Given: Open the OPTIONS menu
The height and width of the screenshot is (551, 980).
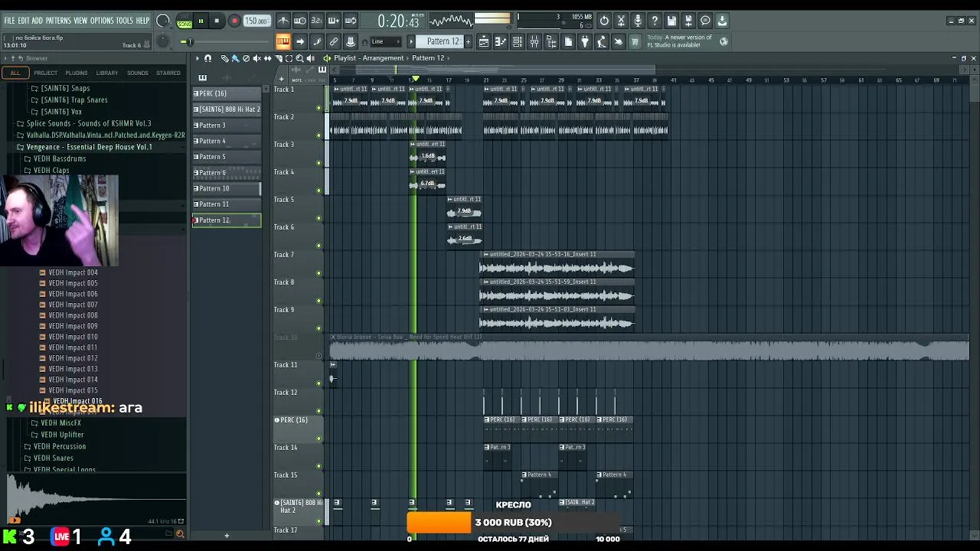Looking at the screenshot, I should pyautogui.click(x=102, y=21).
